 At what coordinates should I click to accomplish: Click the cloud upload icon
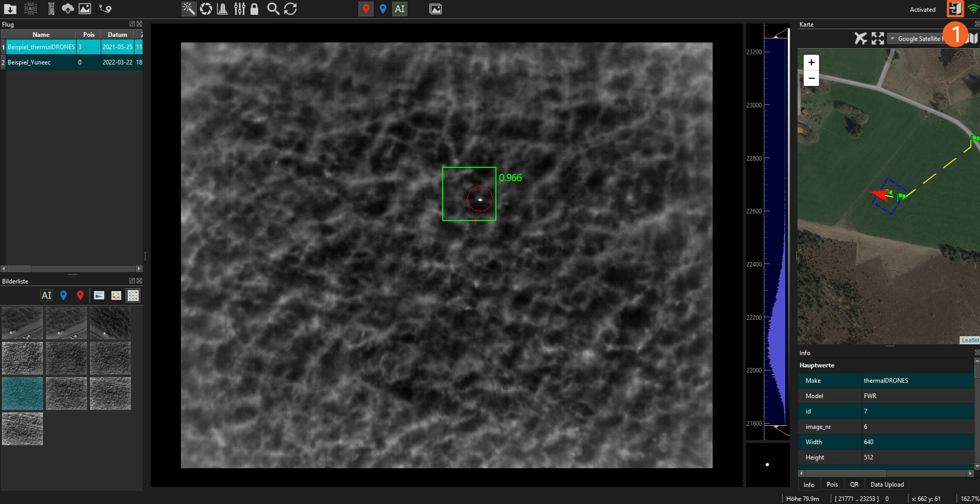(67, 9)
